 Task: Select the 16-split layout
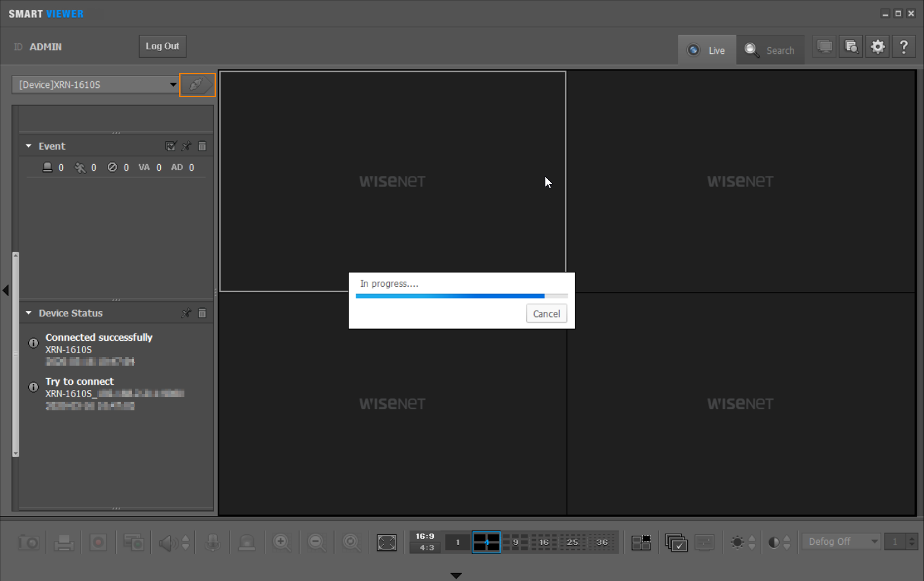pyautogui.click(x=544, y=542)
